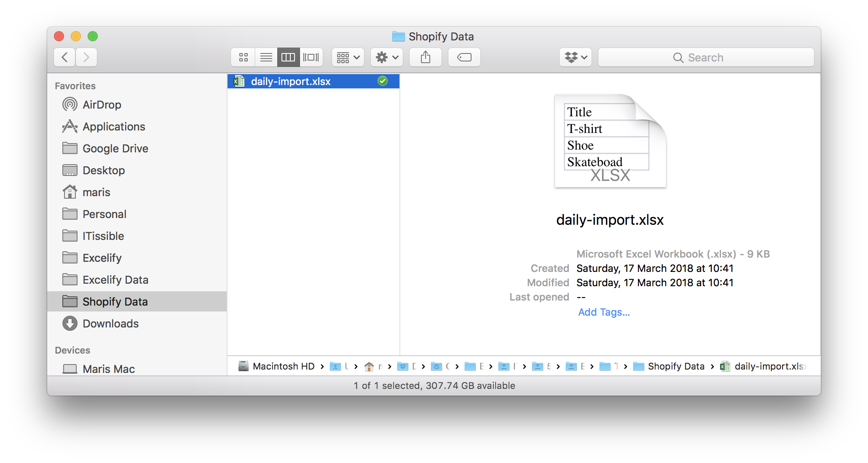868x463 pixels.
Task: Open the AirDrop sidebar item
Action: [102, 105]
